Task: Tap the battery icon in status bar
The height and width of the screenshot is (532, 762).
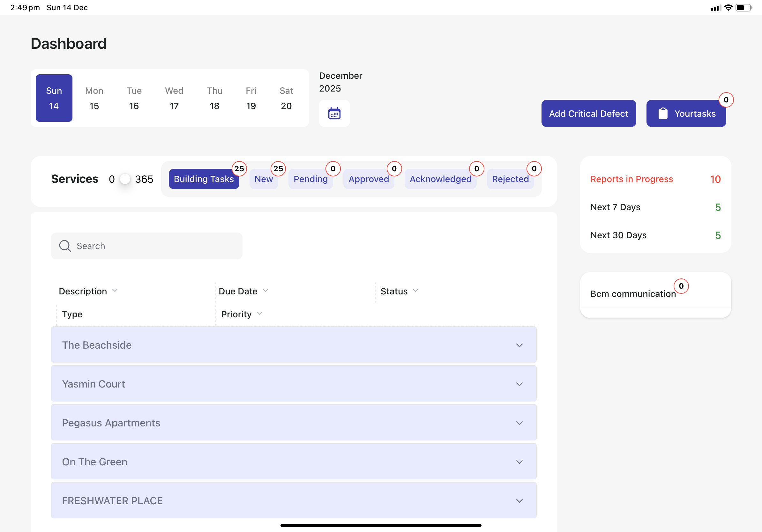Action: (743, 8)
